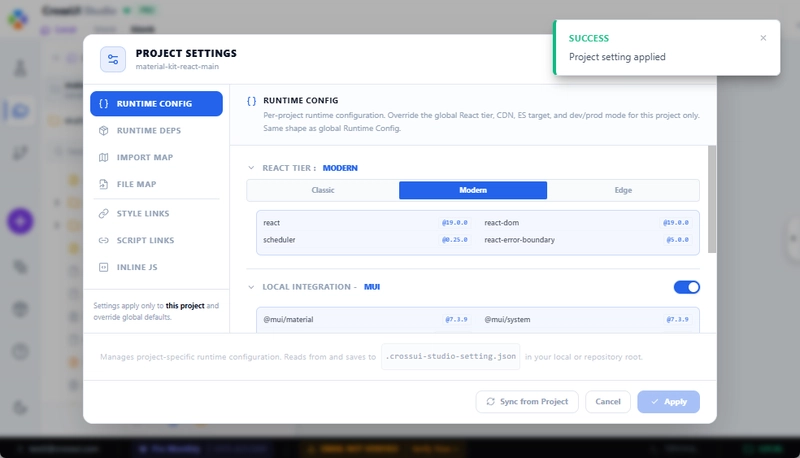The image size is (800, 458).
Task: Click the react @19.0.0 version tag
Action: tap(455, 223)
